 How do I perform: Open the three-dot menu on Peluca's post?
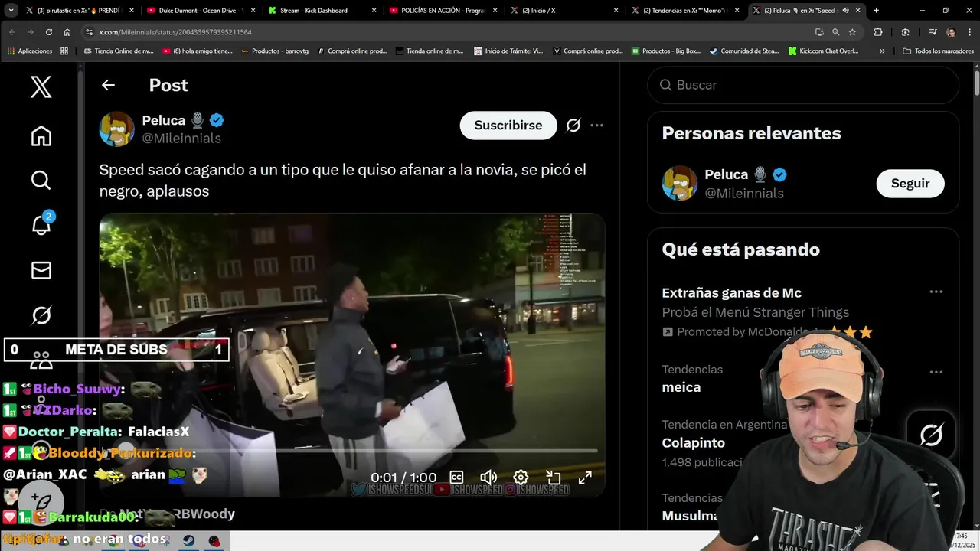[597, 126]
